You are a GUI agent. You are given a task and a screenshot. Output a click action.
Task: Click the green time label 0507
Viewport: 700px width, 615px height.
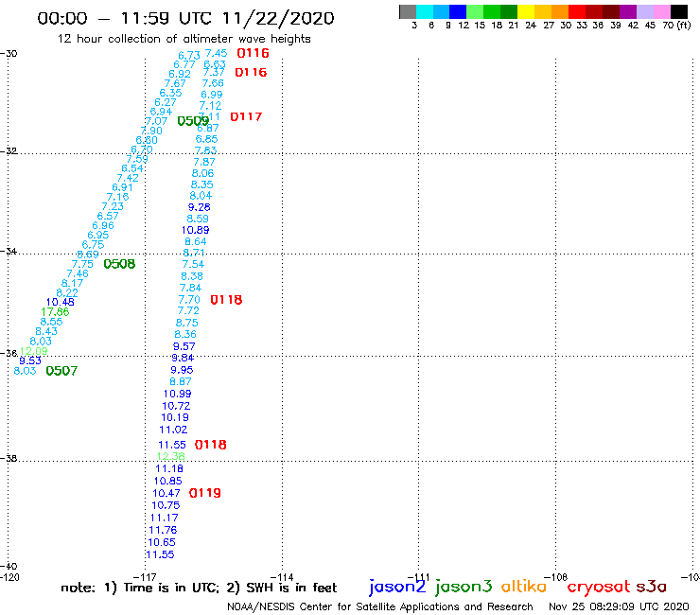[x=61, y=371]
